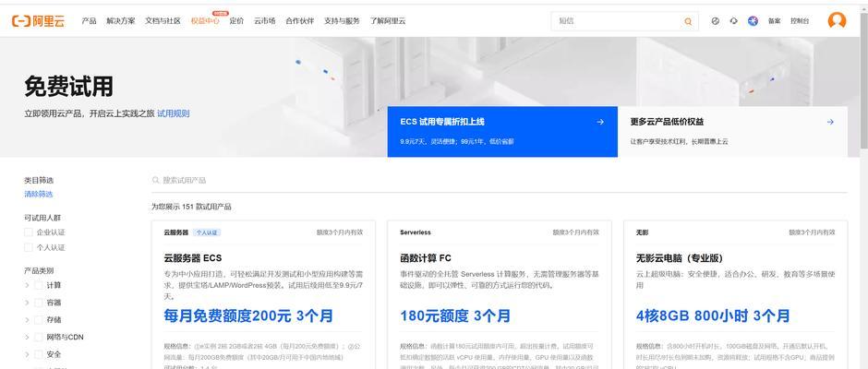This screenshot has width=868, height=369.
Task: Check the 网络与CDN category checkbox
Action: [39, 337]
